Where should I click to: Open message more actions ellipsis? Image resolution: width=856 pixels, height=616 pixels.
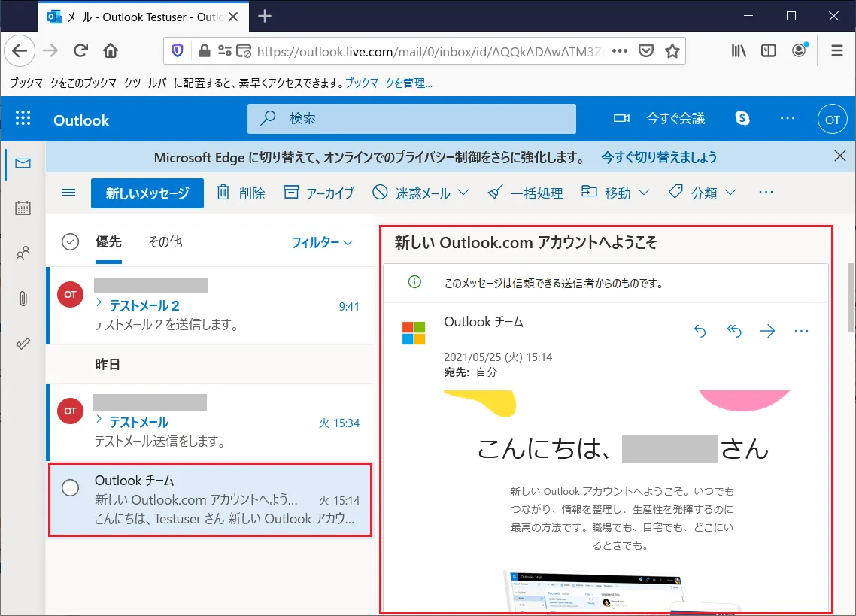(801, 330)
